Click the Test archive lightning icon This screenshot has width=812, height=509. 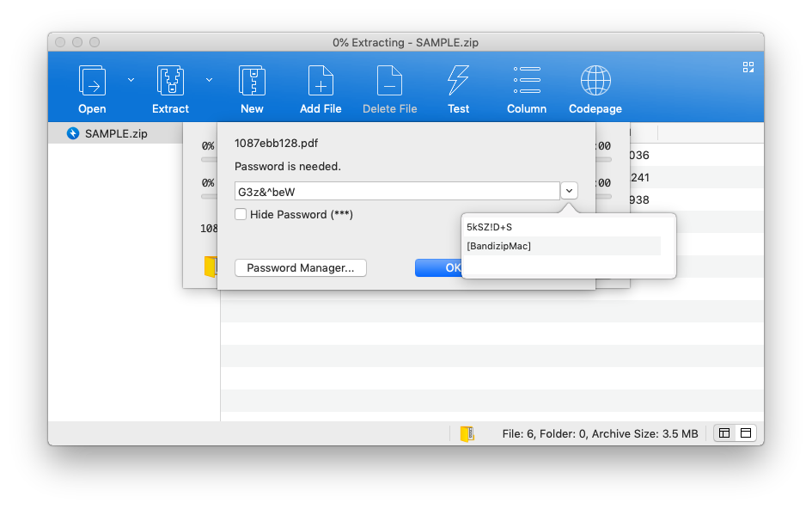click(458, 81)
